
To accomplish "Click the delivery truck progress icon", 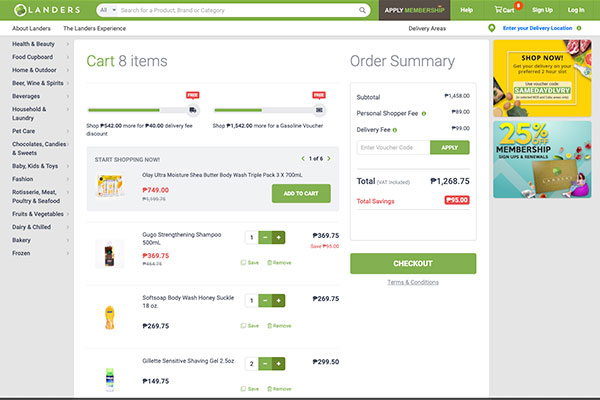I will coord(192,110).
